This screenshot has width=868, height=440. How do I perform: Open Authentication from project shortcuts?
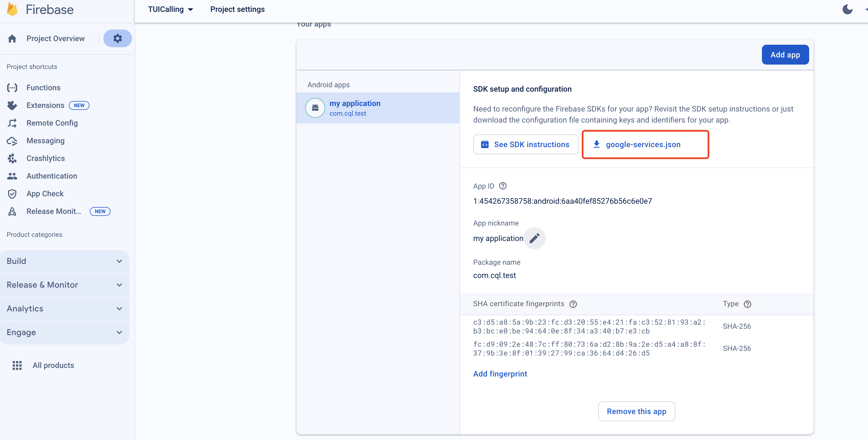pyautogui.click(x=52, y=176)
